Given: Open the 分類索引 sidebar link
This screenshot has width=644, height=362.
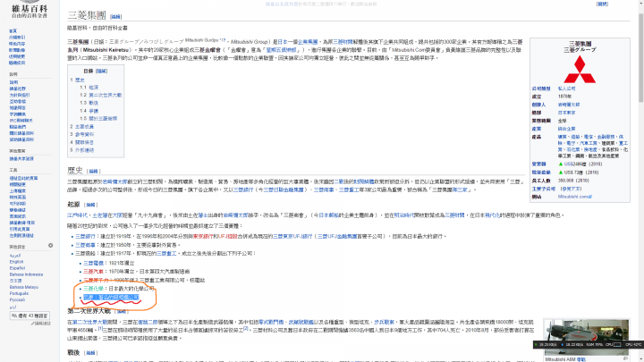Looking at the screenshot, I should 17,38.
